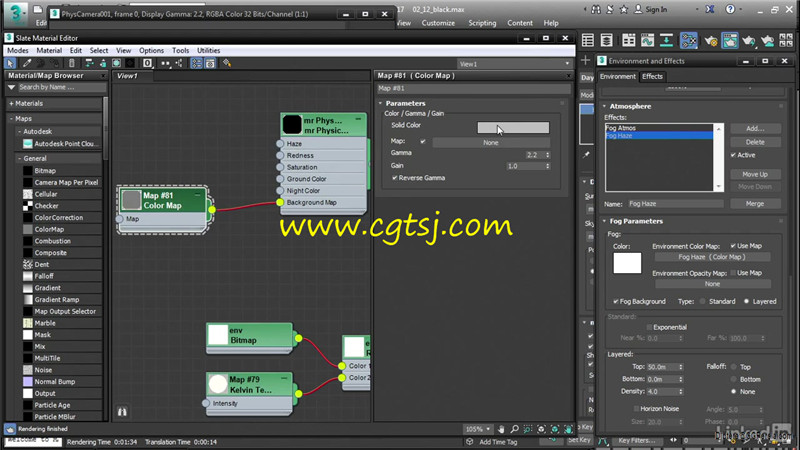Activate the Zoom Region tool
800x450 pixels.
(x=528, y=429)
